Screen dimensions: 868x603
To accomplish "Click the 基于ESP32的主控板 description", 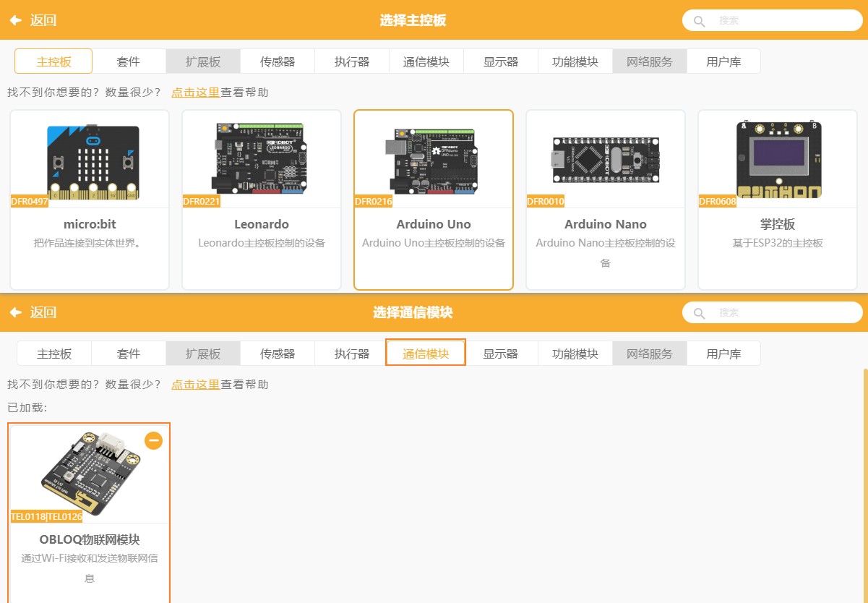I will [778, 244].
